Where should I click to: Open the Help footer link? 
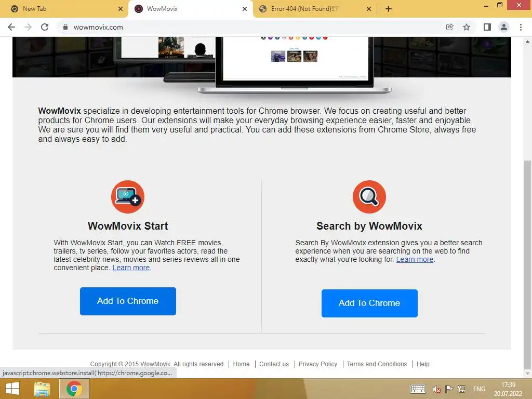coord(423,364)
